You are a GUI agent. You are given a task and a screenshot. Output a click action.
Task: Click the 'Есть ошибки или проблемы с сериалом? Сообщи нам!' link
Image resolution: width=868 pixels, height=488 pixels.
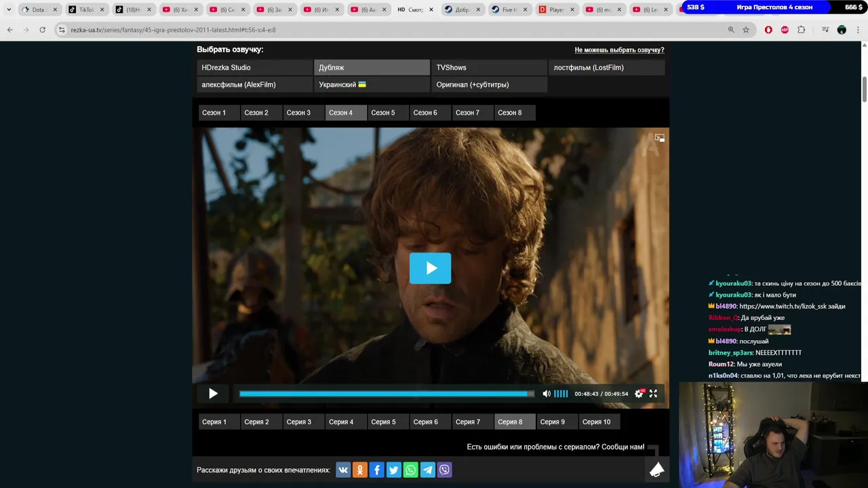(555, 447)
